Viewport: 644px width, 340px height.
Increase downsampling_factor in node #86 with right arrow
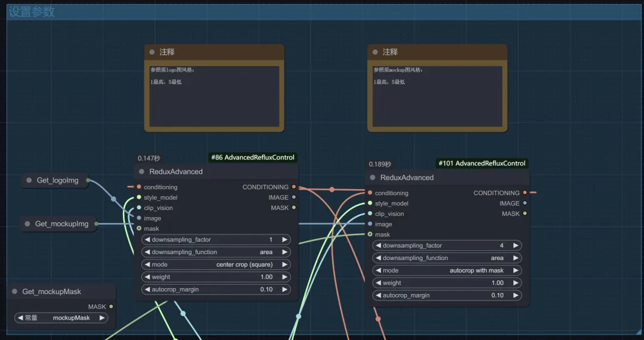click(x=284, y=239)
